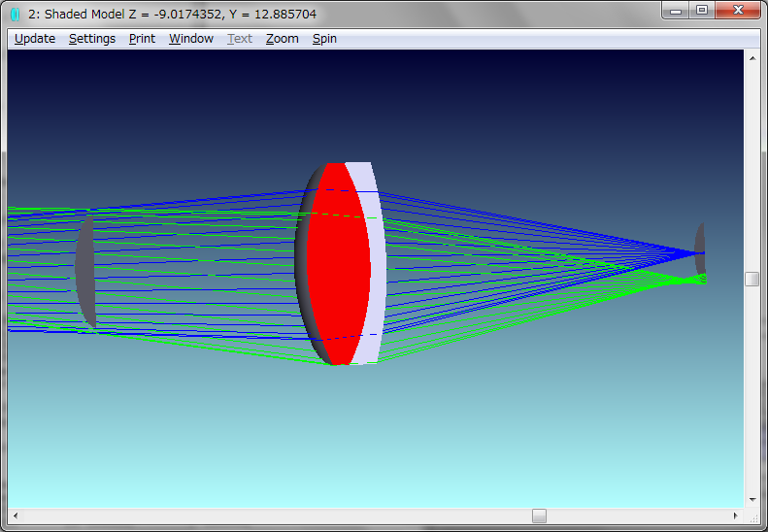Open the Zoom menu
The height and width of the screenshot is (532, 768).
point(283,39)
